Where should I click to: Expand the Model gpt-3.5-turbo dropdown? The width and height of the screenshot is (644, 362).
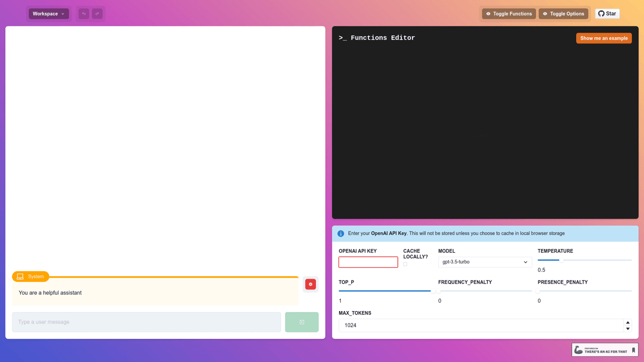[485, 262]
